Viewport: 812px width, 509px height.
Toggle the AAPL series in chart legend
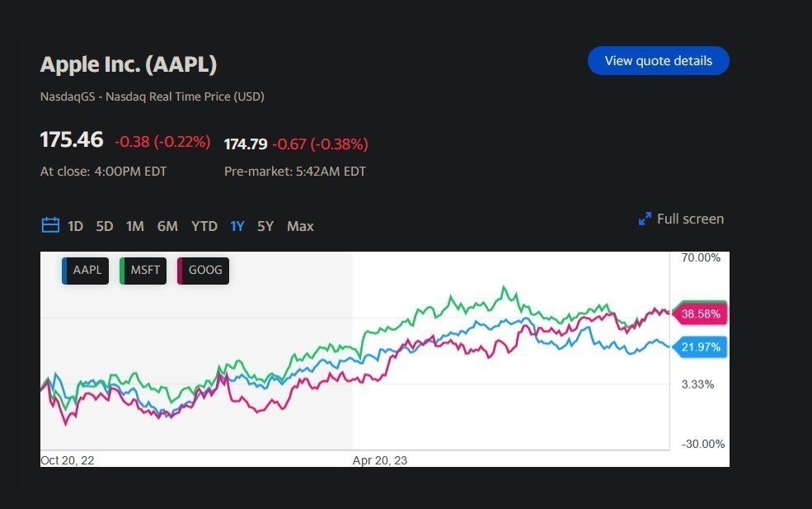pos(86,270)
